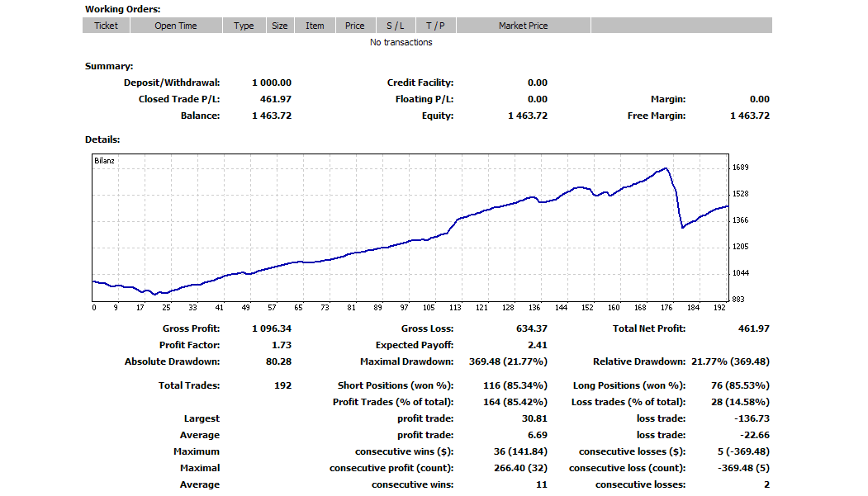Click the Total Net Profit value 461.97
Screen dimensions: 868x496
coord(752,328)
